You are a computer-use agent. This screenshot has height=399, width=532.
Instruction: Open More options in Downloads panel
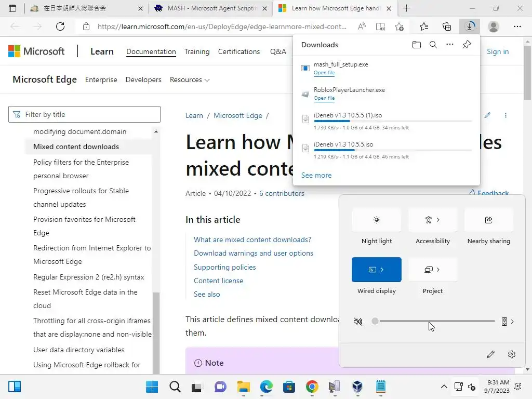click(x=449, y=45)
